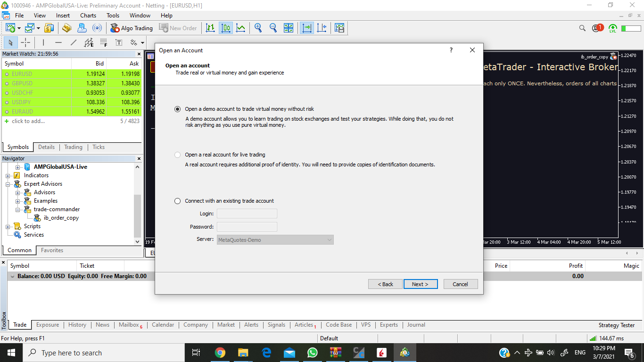Click the Next button in dialog
This screenshot has height=362, width=644.
coord(421,284)
